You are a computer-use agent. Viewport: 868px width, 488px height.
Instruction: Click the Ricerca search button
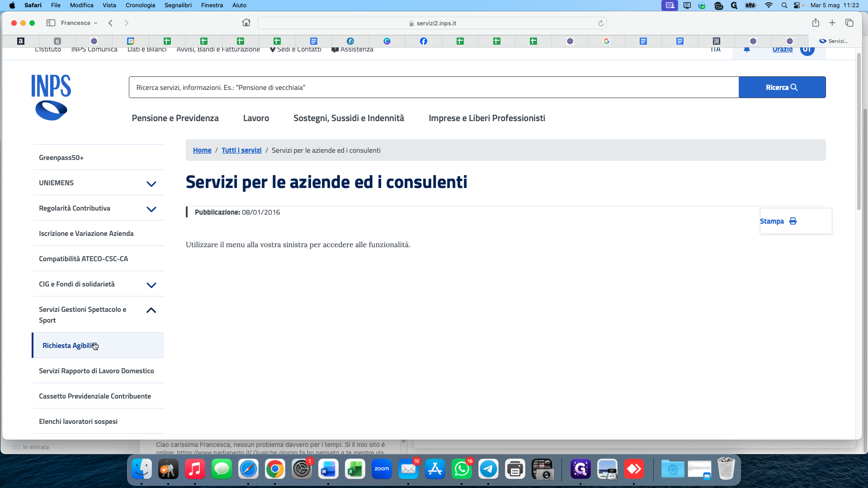(x=782, y=87)
